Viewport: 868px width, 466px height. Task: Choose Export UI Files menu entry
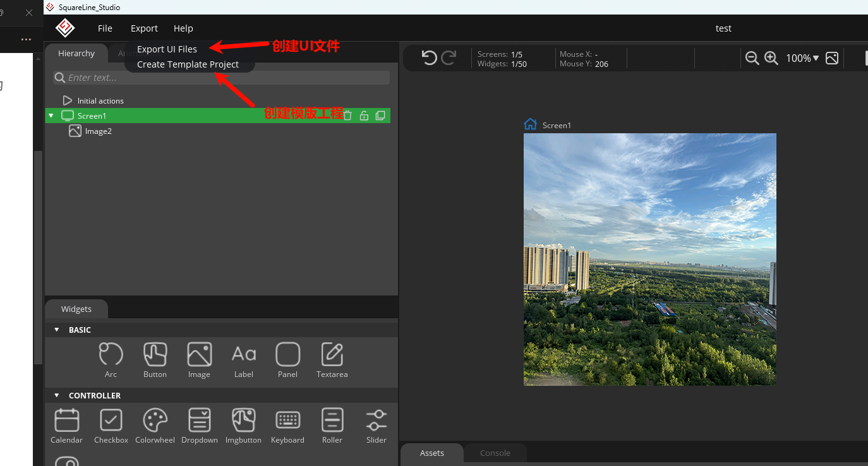[167, 49]
